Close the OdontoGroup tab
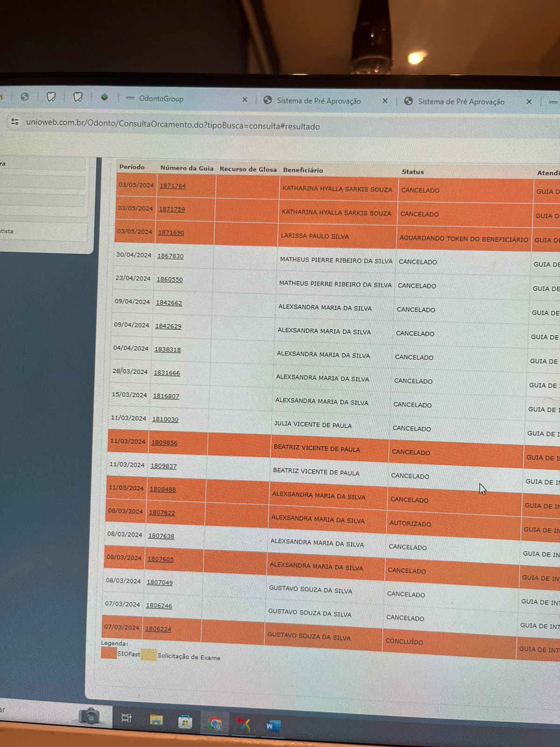 245,100
